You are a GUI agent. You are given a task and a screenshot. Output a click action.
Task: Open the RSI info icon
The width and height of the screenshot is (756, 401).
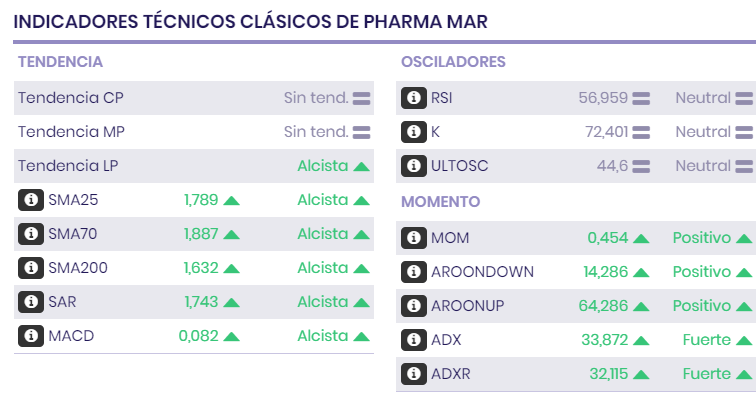pyautogui.click(x=414, y=98)
